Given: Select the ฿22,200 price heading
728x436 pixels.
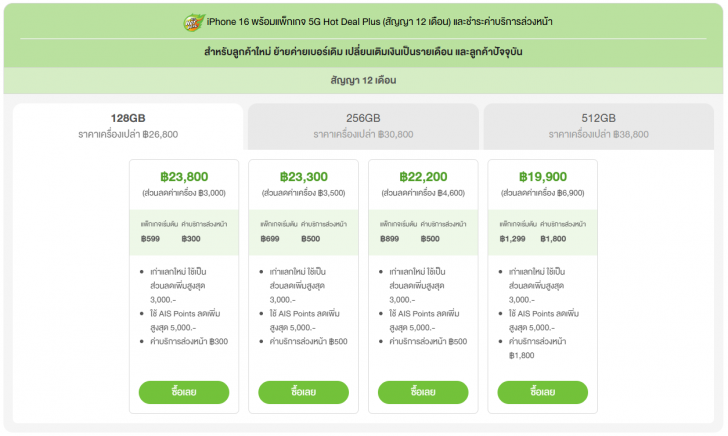Looking at the screenshot, I should pyautogui.click(x=423, y=175).
